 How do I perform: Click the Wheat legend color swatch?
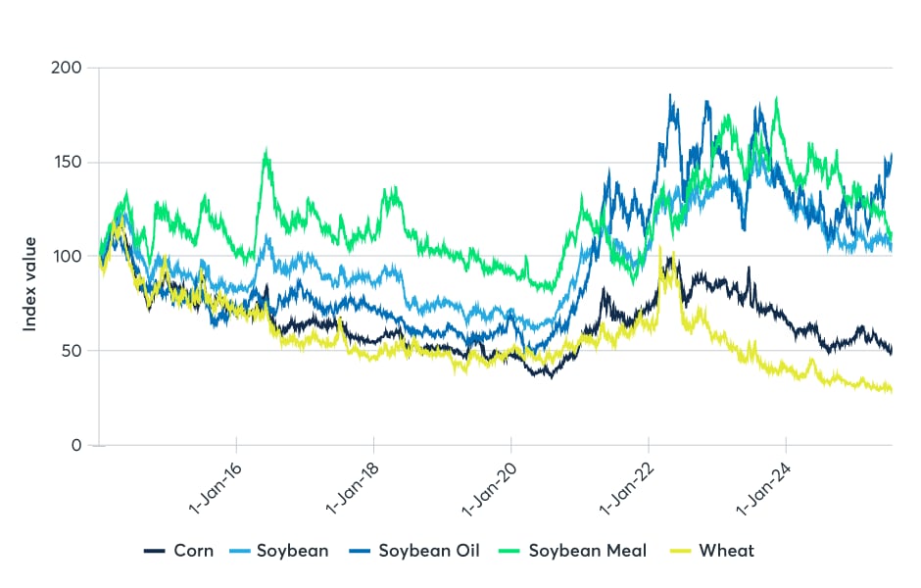pos(683,552)
